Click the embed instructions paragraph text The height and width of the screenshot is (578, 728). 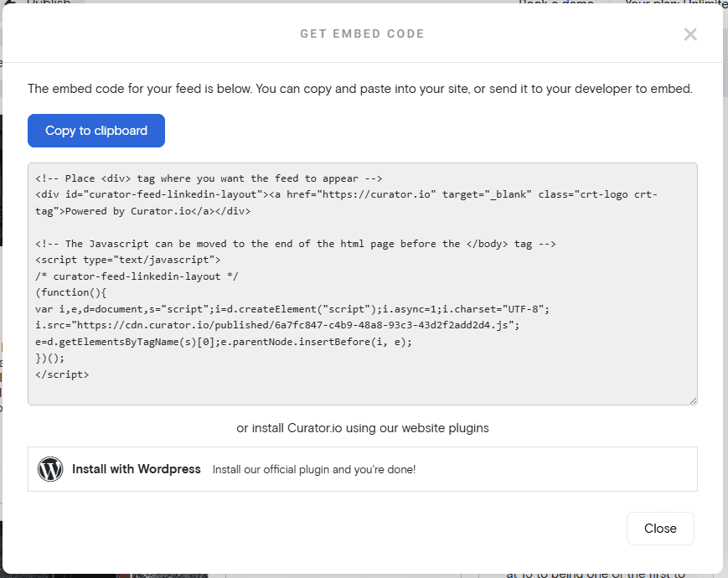coord(360,89)
